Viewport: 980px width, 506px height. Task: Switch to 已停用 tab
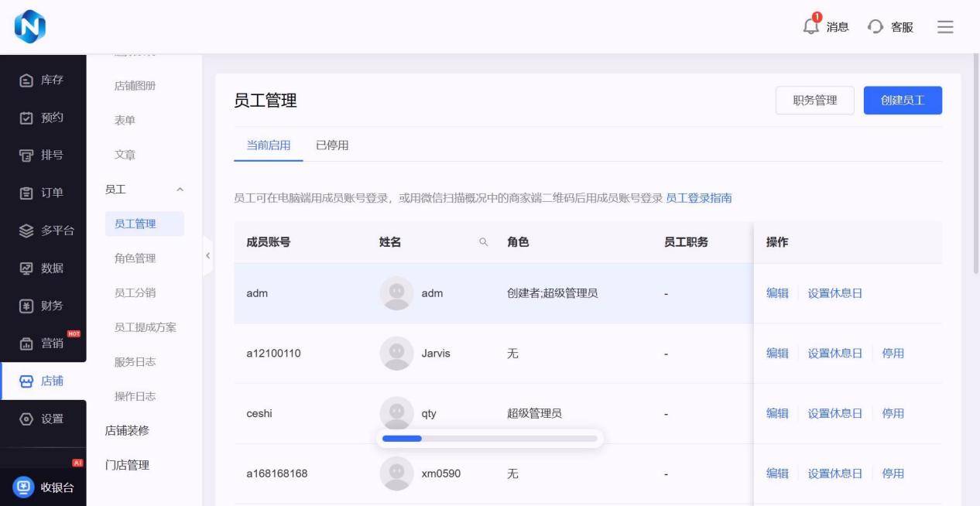click(332, 145)
